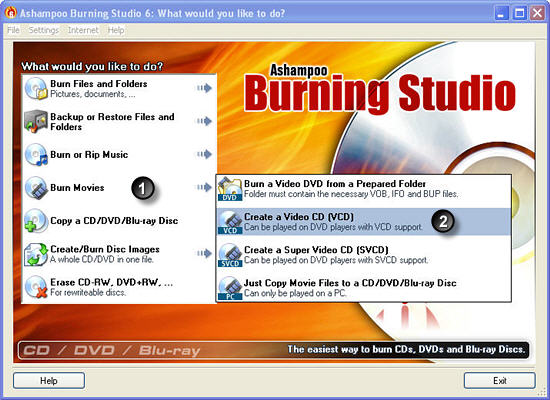Image resolution: width=550 pixels, height=400 pixels.
Task: Click the Copy a CD/DVD/Blu-ray Disc icon
Action: [36, 221]
